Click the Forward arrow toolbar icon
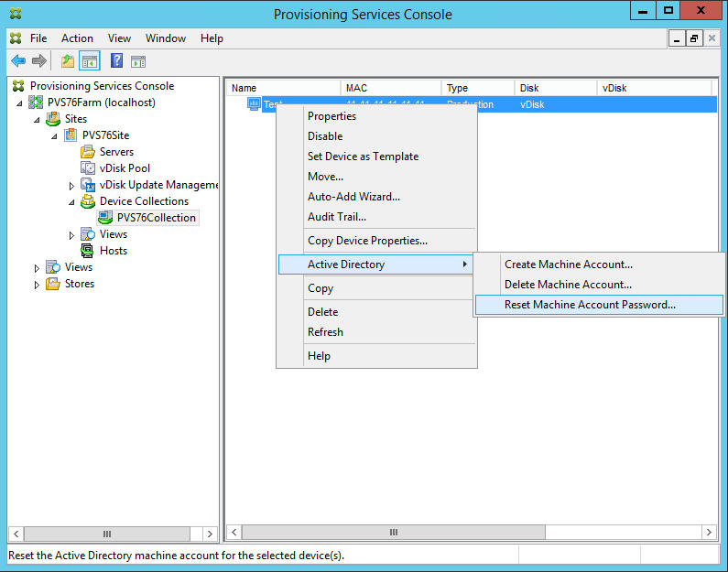Screen dimensions: 728x572 pyautogui.click(x=39, y=60)
